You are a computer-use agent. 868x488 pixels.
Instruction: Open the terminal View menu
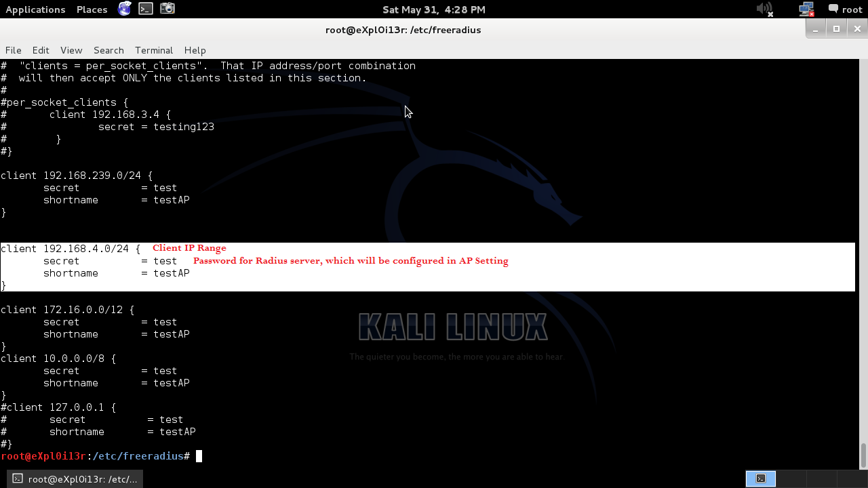tap(71, 50)
